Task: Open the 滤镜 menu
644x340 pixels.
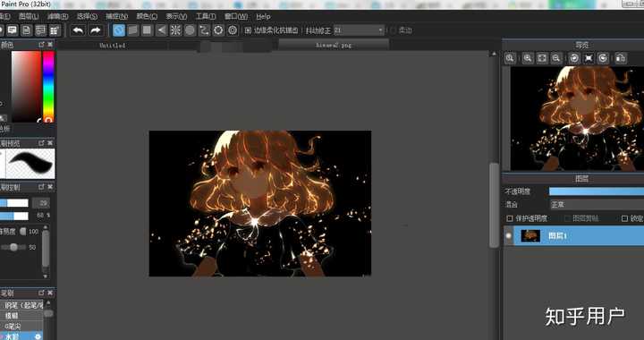Action: (58, 16)
